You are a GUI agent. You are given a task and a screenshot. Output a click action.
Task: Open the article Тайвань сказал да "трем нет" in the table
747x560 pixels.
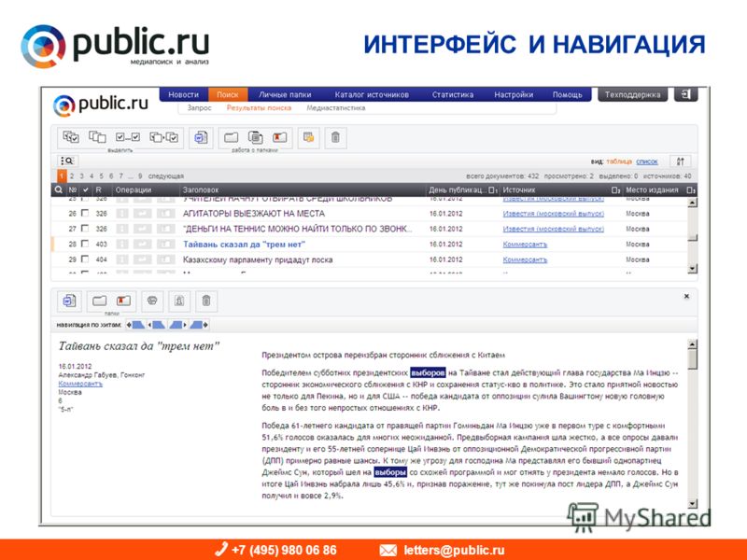244,245
